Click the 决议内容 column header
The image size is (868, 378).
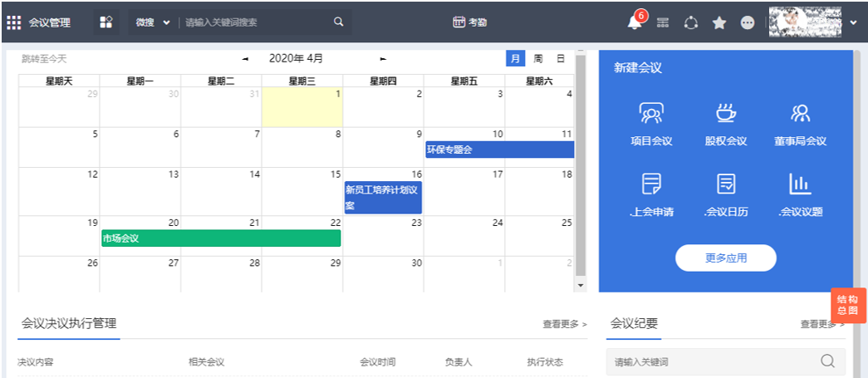tap(36, 362)
